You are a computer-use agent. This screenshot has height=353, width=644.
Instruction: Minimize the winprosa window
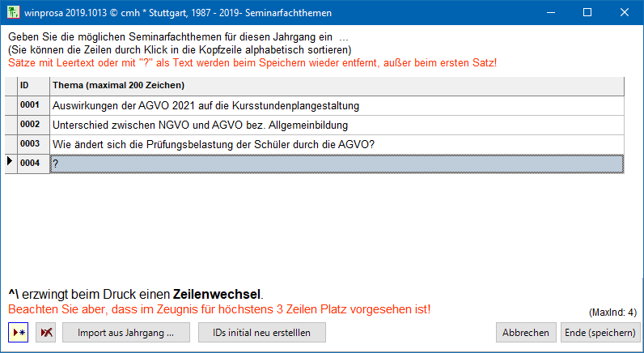click(x=550, y=13)
